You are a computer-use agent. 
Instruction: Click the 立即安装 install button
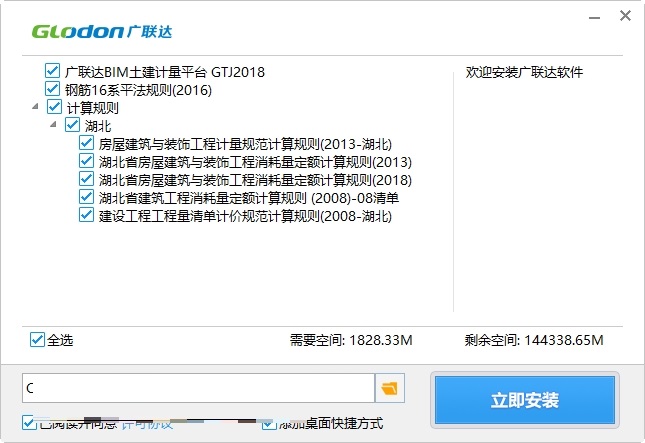coord(524,400)
